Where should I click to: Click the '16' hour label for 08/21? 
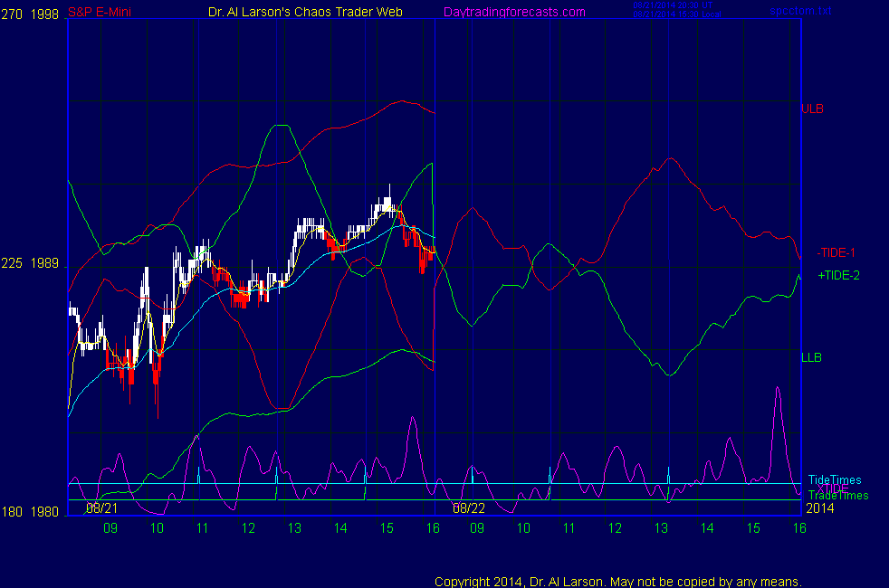(433, 528)
